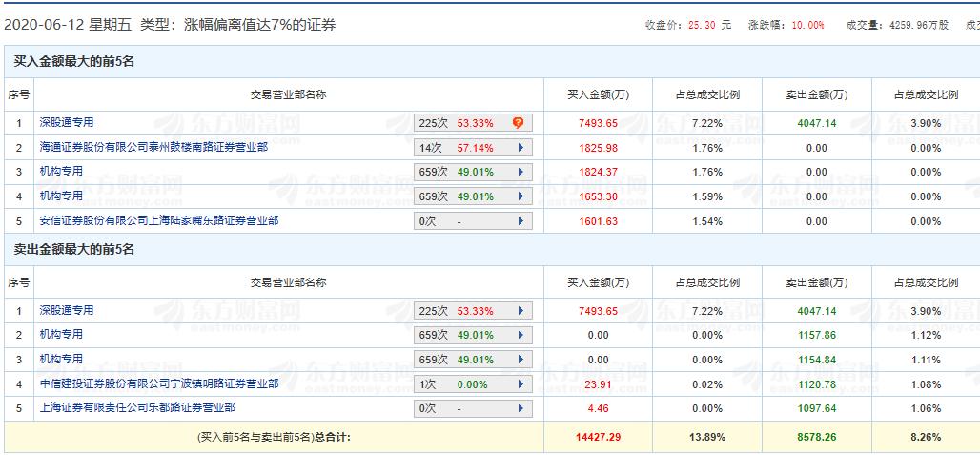Click buy amount 23.91 in 中信建投 row

598,384
